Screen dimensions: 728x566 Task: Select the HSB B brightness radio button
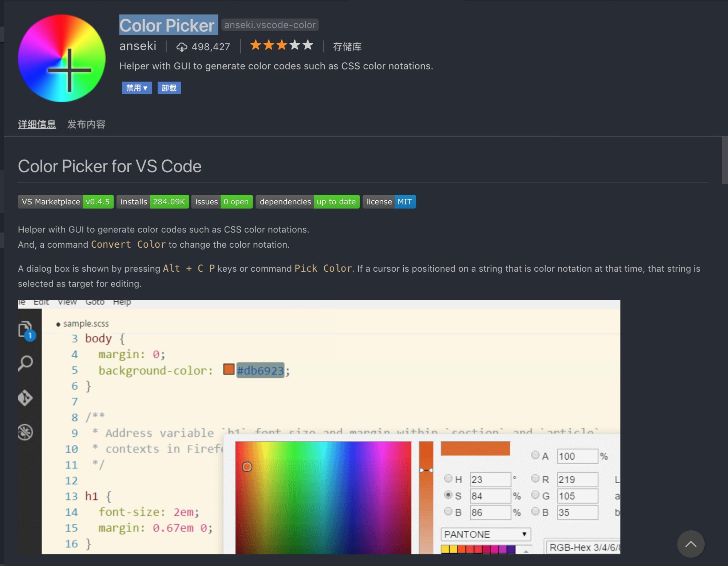pyautogui.click(x=448, y=511)
